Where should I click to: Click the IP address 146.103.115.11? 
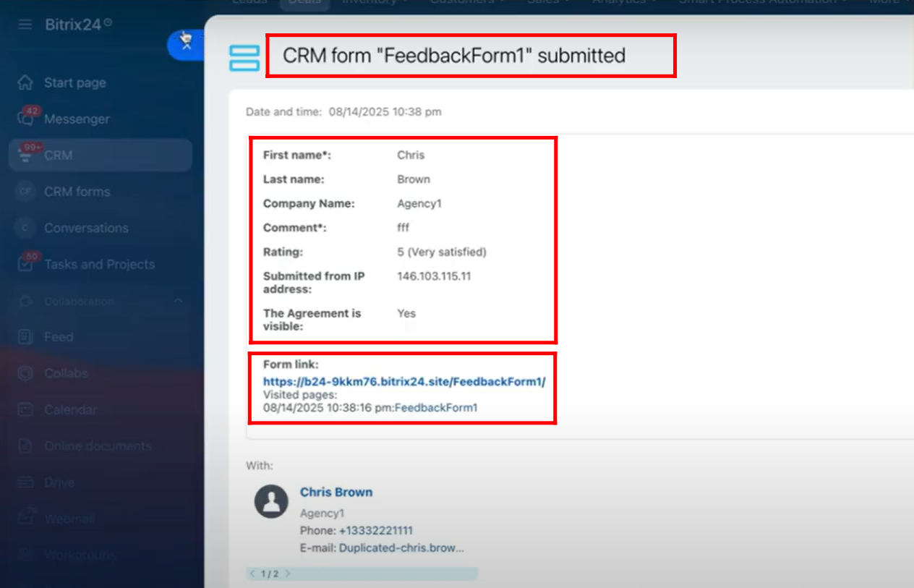[434, 276]
